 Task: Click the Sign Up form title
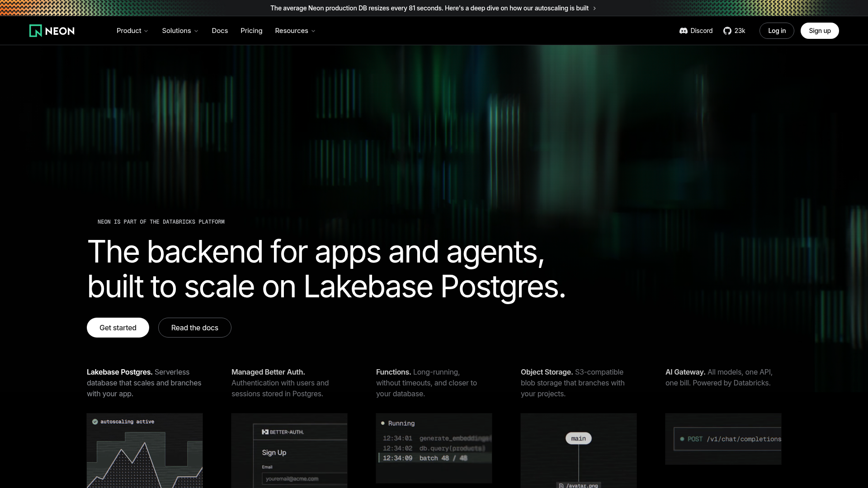point(274,452)
